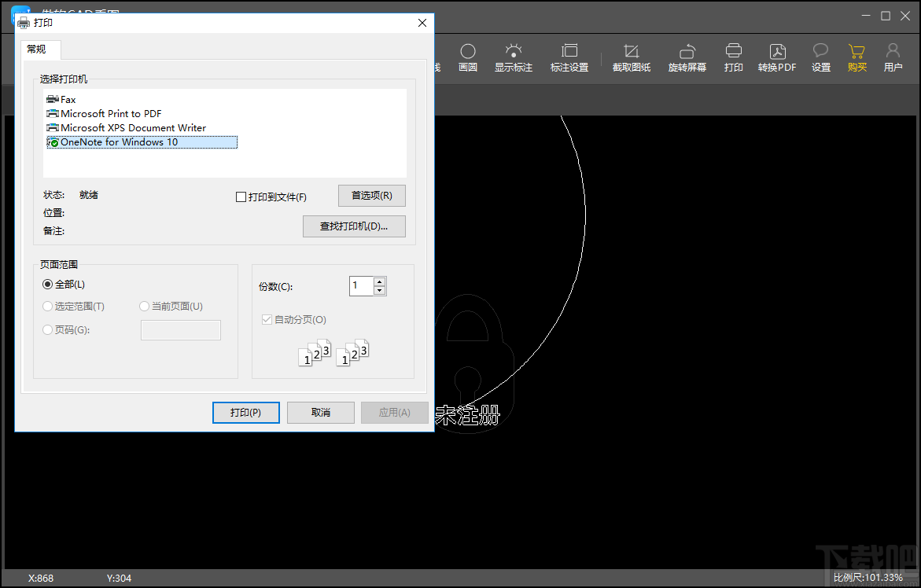Decrease the number of copies
The width and height of the screenshot is (921, 588).
(379, 291)
